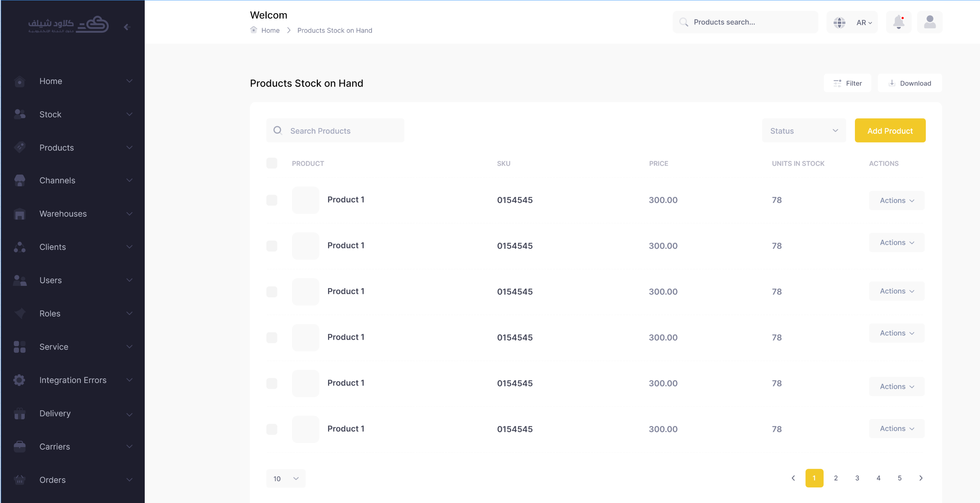Click the Delivery gift box icon
This screenshot has height=503, width=980.
click(x=19, y=413)
